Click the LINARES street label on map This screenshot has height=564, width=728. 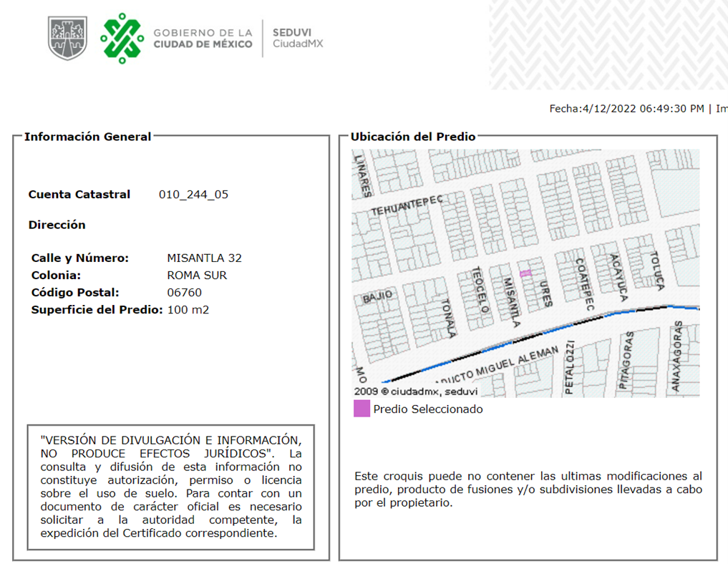363,175
